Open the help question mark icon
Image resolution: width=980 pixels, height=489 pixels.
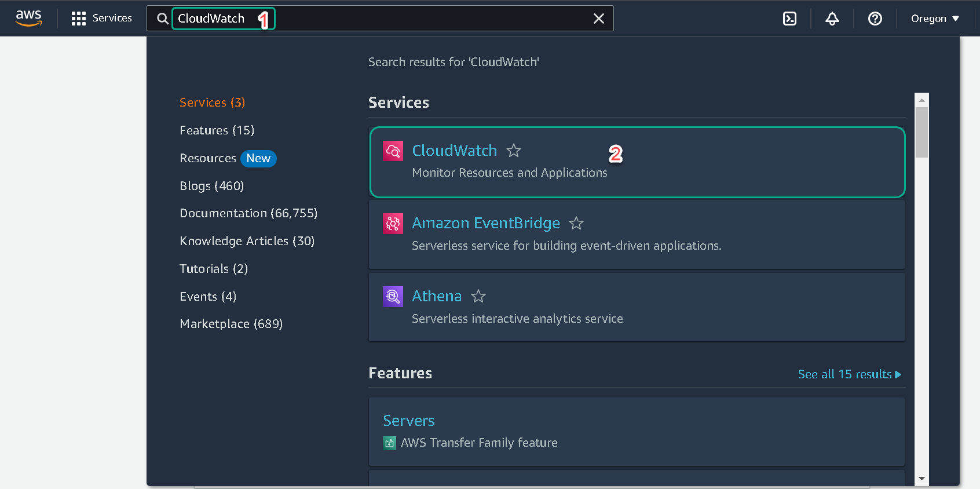(875, 19)
